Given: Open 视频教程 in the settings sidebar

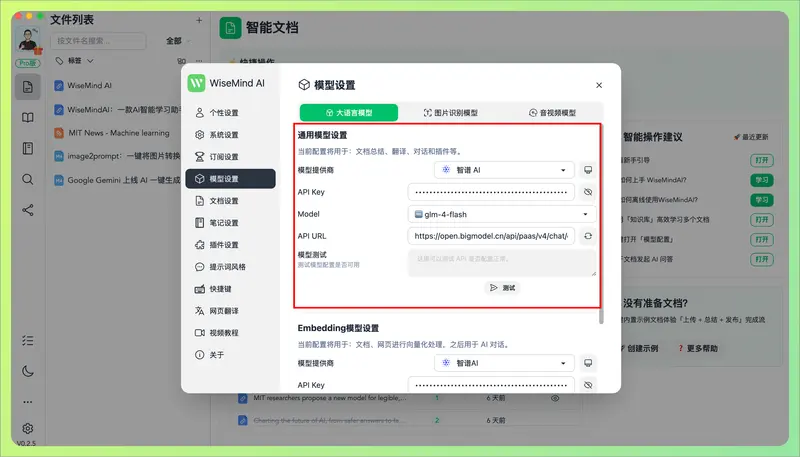Looking at the screenshot, I should point(223,333).
